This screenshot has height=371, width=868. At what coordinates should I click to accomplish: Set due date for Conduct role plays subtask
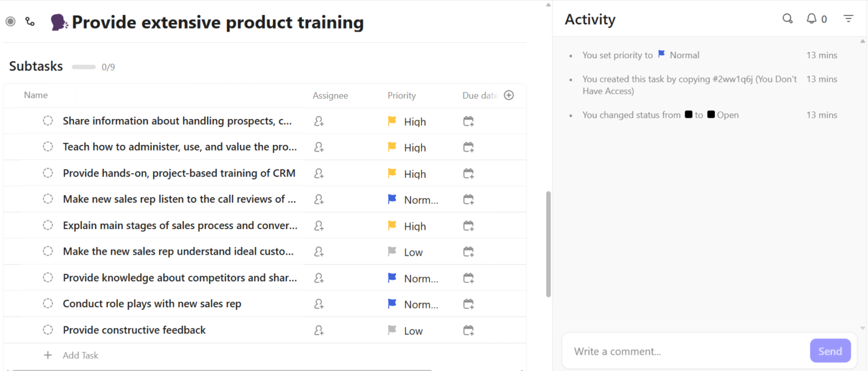[469, 304]
